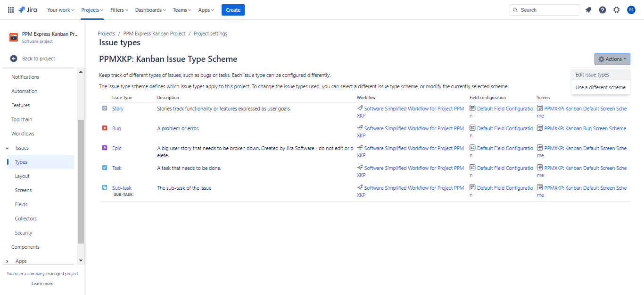
Task: Open the Epic issue type link
Action: click(117, 148)
